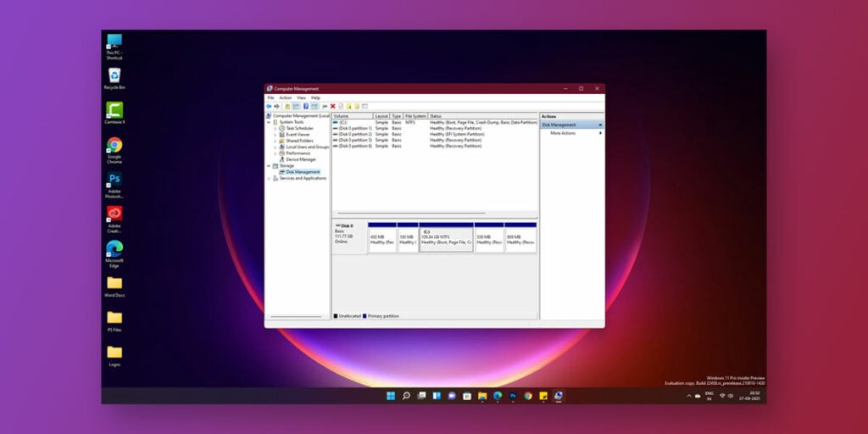
Task: Select This PC shortcut desktop icon
Action: pos(114,47)
